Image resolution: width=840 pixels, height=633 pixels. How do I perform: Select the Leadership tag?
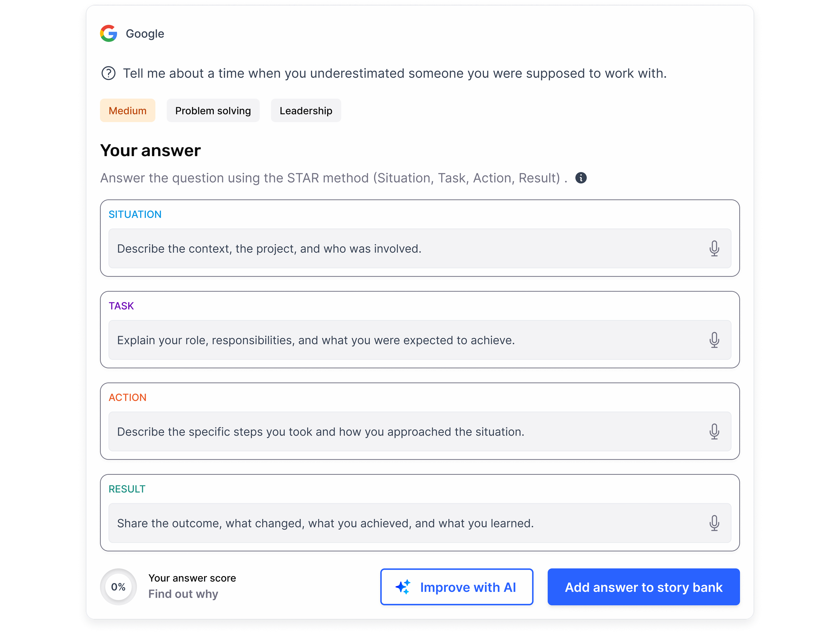pos(306,110)
